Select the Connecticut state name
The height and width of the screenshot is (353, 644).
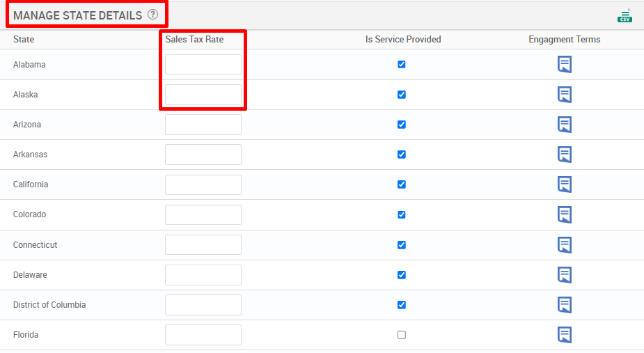(35, 245)
